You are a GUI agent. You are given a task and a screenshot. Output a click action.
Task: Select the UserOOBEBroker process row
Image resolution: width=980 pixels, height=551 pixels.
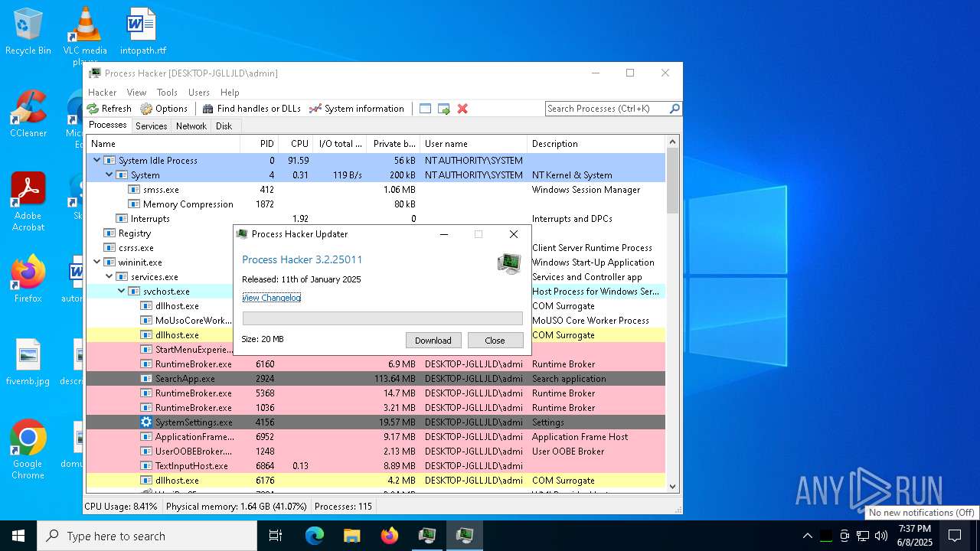(x=375, y=452)
